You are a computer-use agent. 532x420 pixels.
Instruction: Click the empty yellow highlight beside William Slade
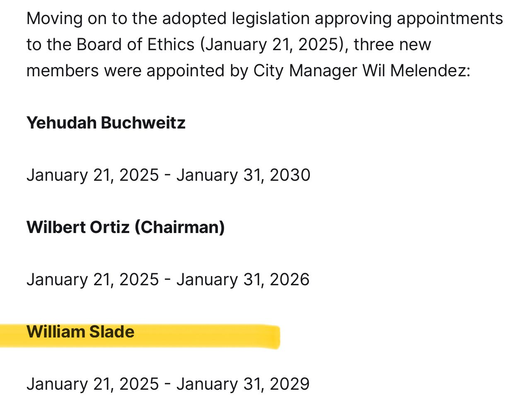pyautogui.click(x=207, y=336)
